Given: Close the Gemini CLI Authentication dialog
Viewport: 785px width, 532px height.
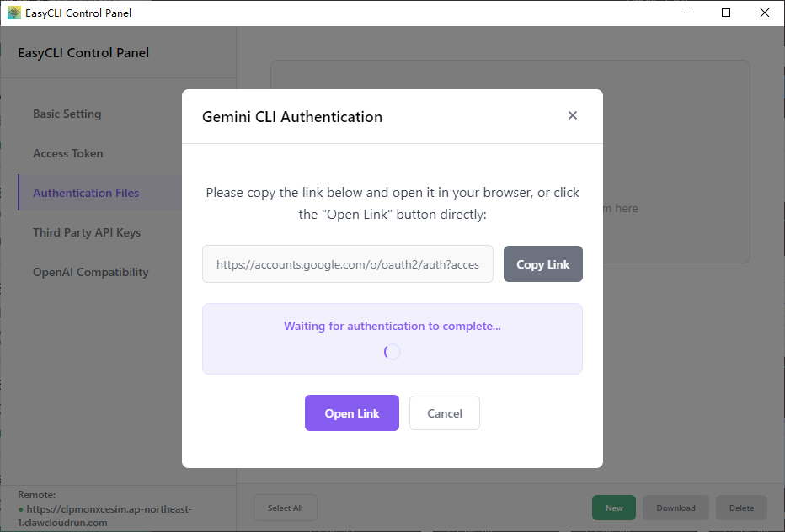Looking at the screenshot, I should pos(573,116).
